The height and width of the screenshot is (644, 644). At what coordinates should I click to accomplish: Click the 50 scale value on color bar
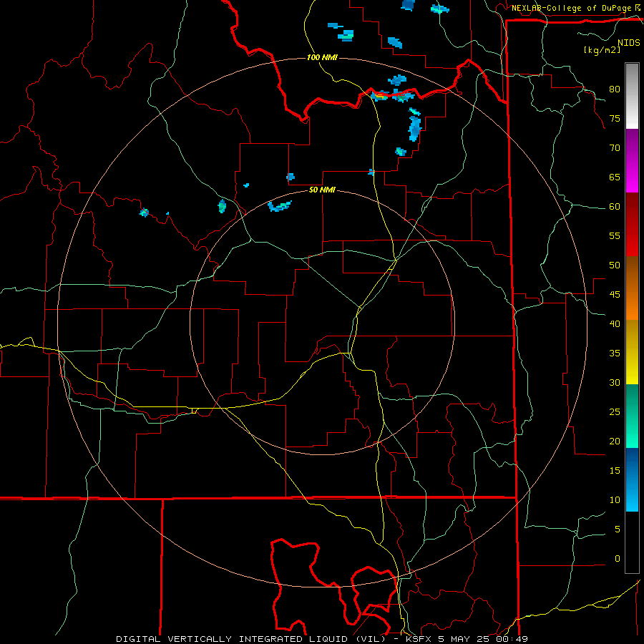point(615,265)
